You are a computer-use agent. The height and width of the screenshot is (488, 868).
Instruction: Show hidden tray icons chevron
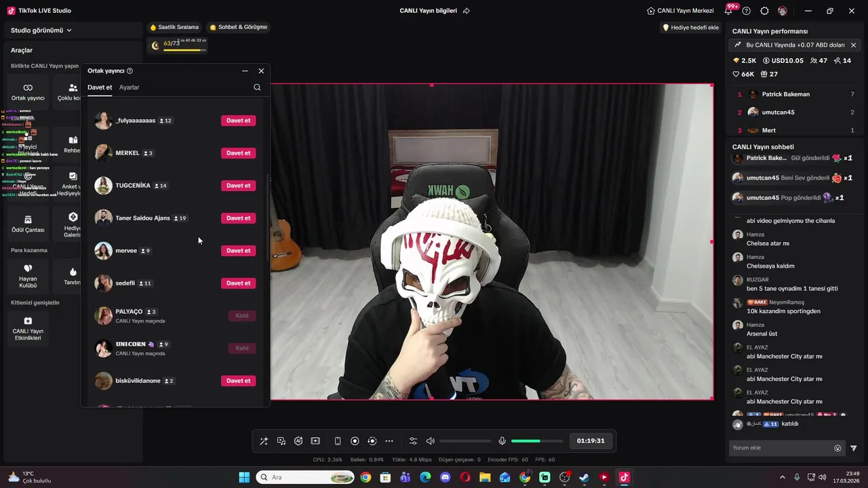click(782, 477)
